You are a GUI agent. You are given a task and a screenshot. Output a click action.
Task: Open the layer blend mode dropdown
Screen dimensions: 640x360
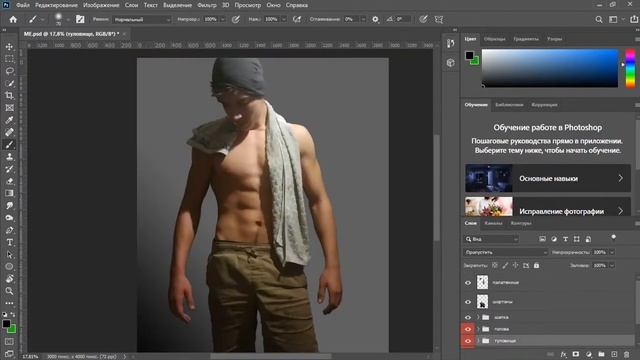tap(505, 252)
